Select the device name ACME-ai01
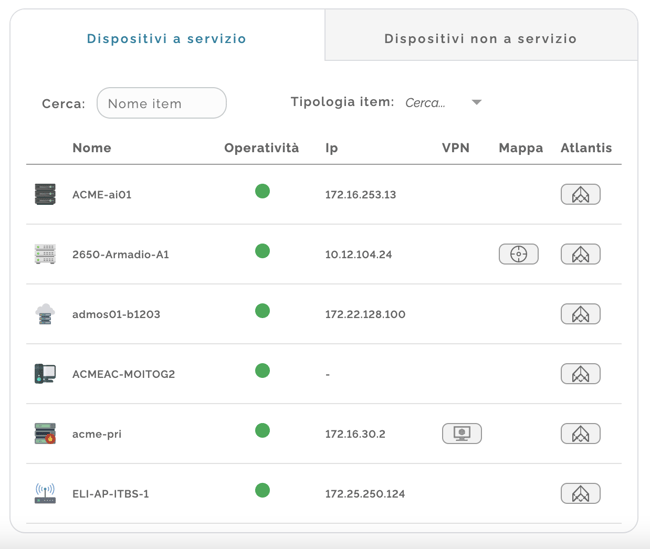 tap(102, 194)
